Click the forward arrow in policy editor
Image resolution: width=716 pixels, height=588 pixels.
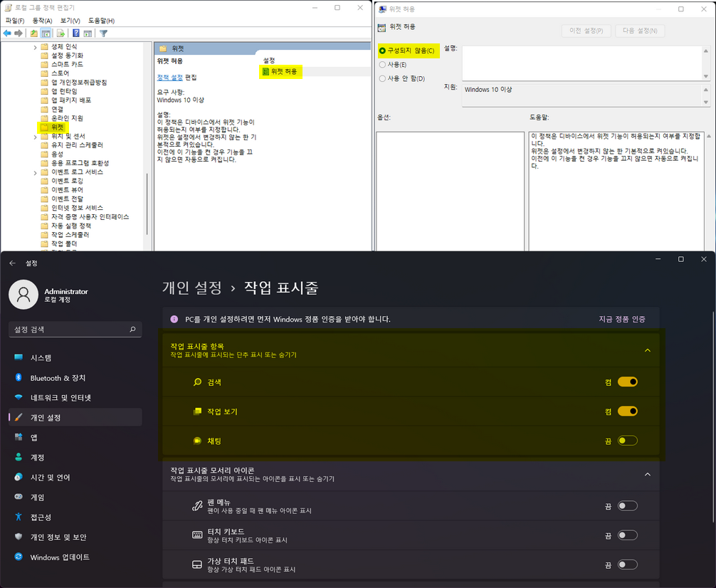click(x=19, y=33)
